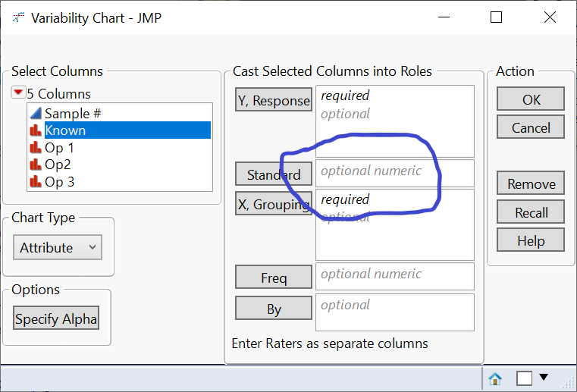
Task: Click the Freq optional numeric field
Action: tap(395, 275)
